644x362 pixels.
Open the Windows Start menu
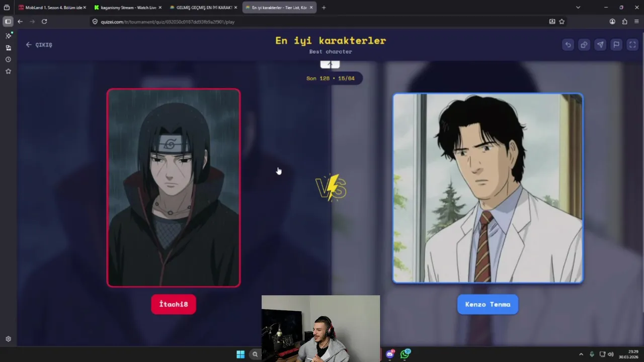click(240, 354)
